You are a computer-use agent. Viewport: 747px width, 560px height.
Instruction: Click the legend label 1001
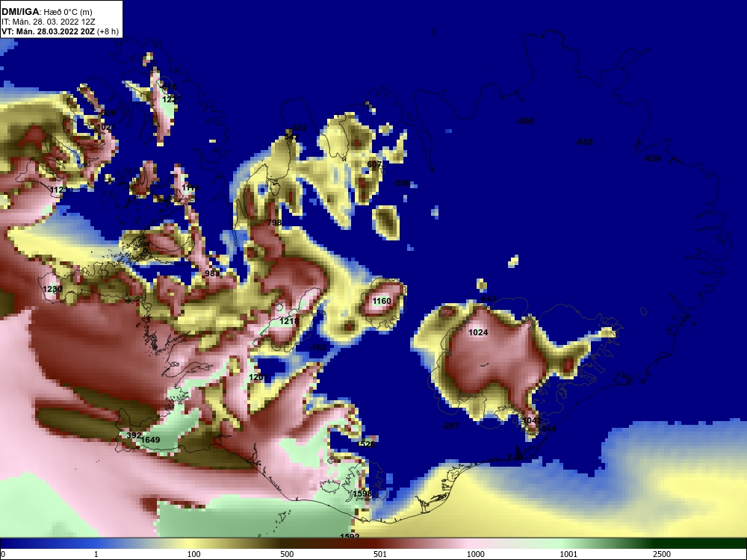[568, 554]
